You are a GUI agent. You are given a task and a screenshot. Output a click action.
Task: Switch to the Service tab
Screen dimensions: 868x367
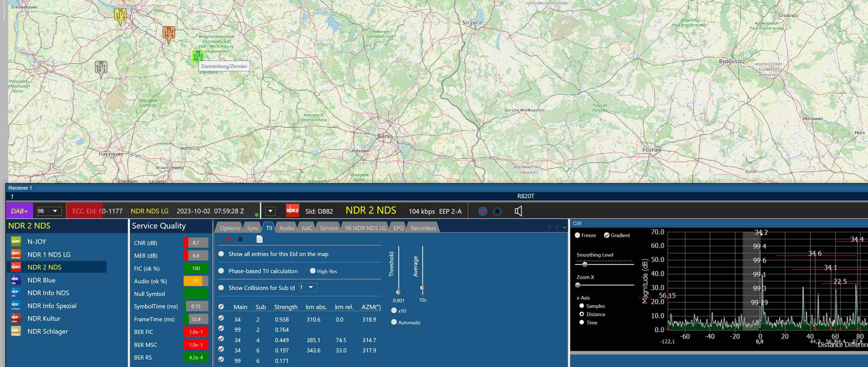tap(328, 228)
